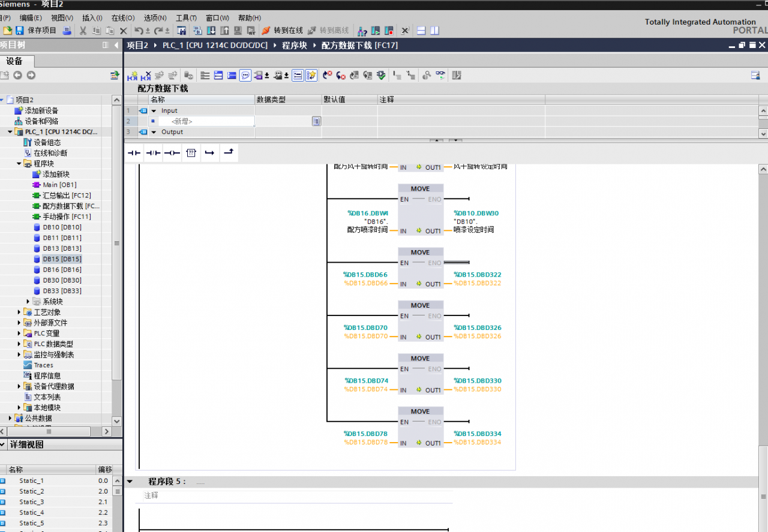The height and width of the screenshot is (532, 768).
Task: Insert normally closed contact
Action: point(153,154)
